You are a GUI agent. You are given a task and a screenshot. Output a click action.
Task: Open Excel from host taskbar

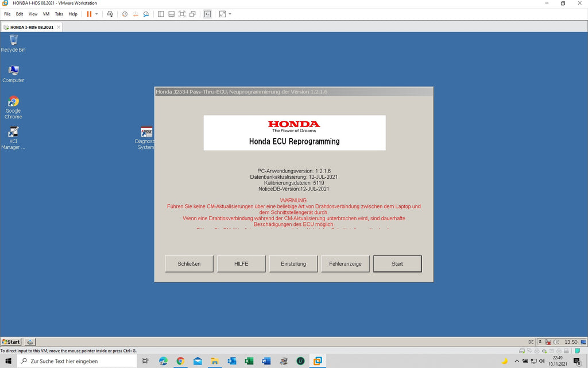tap(249, 361)
